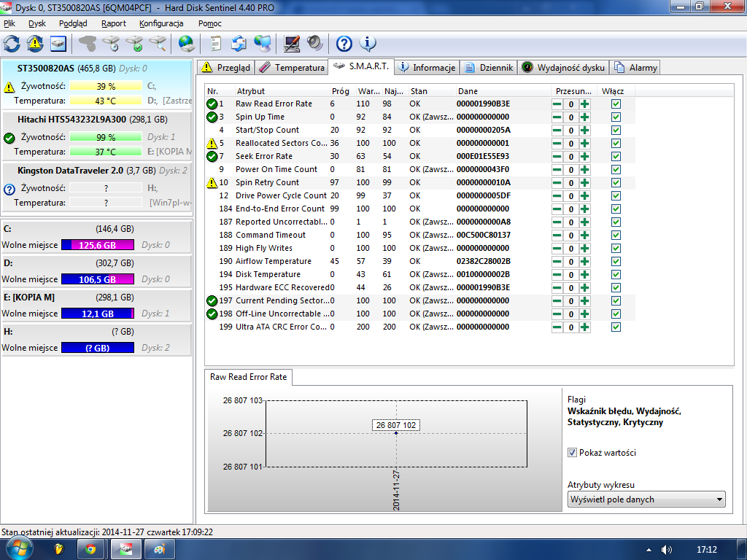
Task: Open the Konfiguracja menu
Action: (161, 23)
